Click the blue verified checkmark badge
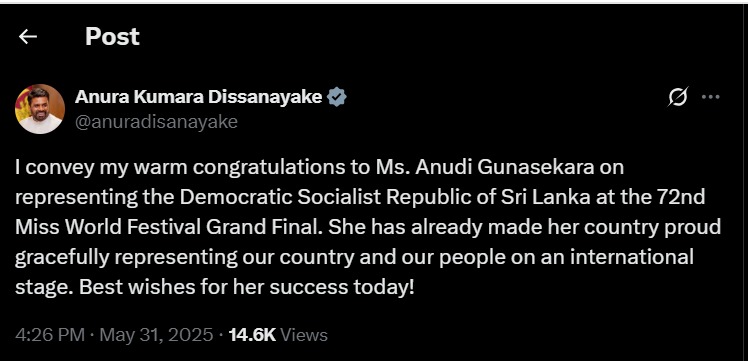Image resolution: width=748 pixels, height=361 pixels. click(337, 97)
